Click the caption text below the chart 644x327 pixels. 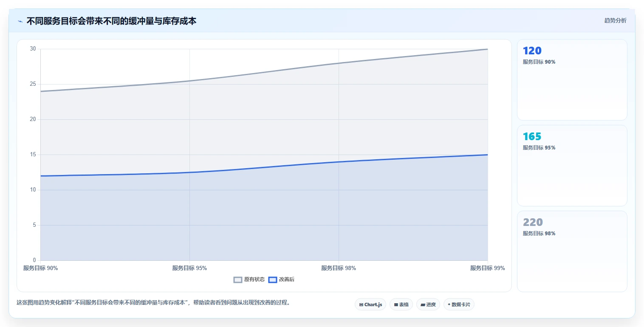click(153, 303)
